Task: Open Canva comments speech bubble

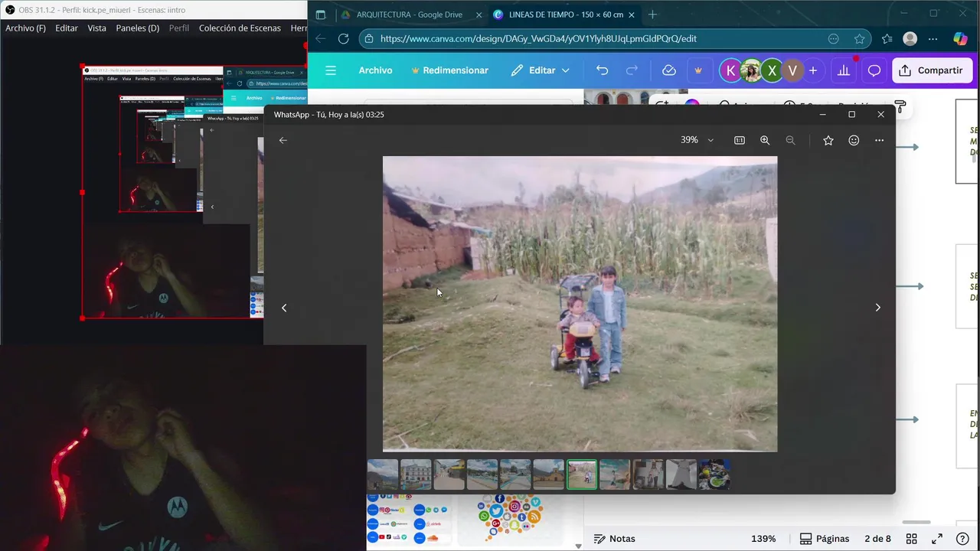Action: (874, 70)
